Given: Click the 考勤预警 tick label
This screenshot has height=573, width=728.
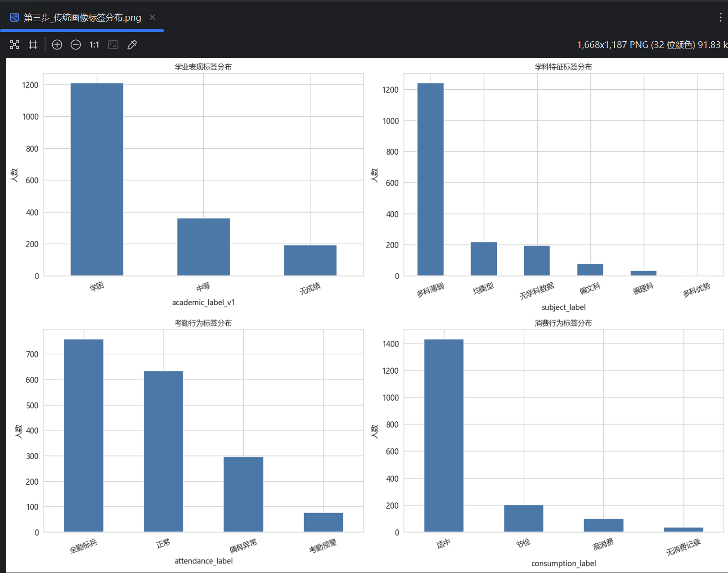Looking at the screenshot, I should click(323, 546).
